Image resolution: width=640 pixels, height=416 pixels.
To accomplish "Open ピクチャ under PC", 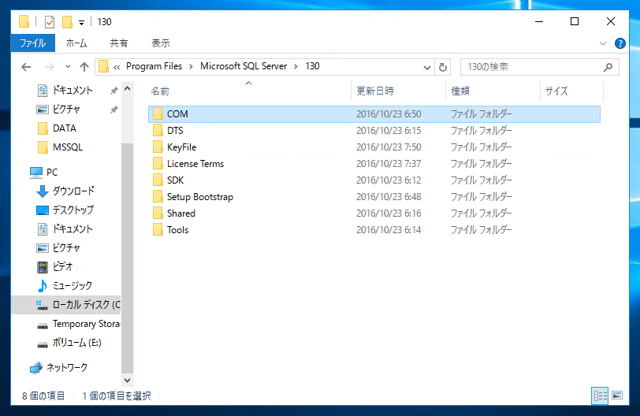I will pos(66,248).
